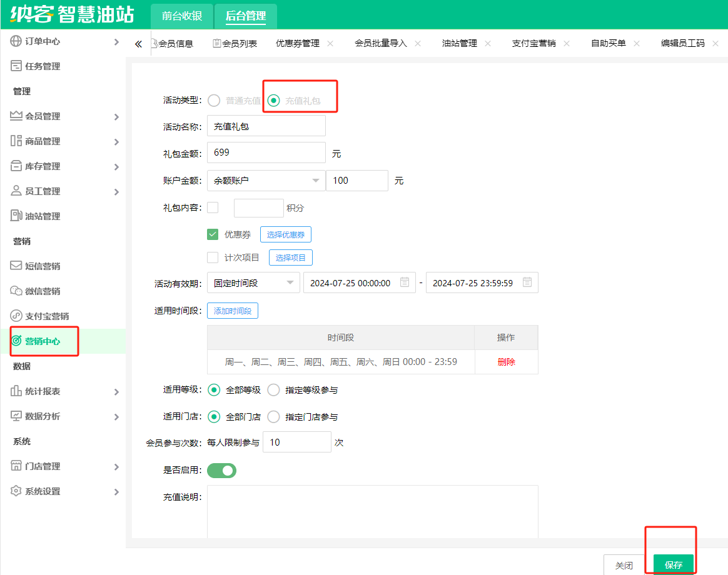
Task: Open the 支付宝营销 page tab
Action: pyautogui.click(x=533, y=44)
